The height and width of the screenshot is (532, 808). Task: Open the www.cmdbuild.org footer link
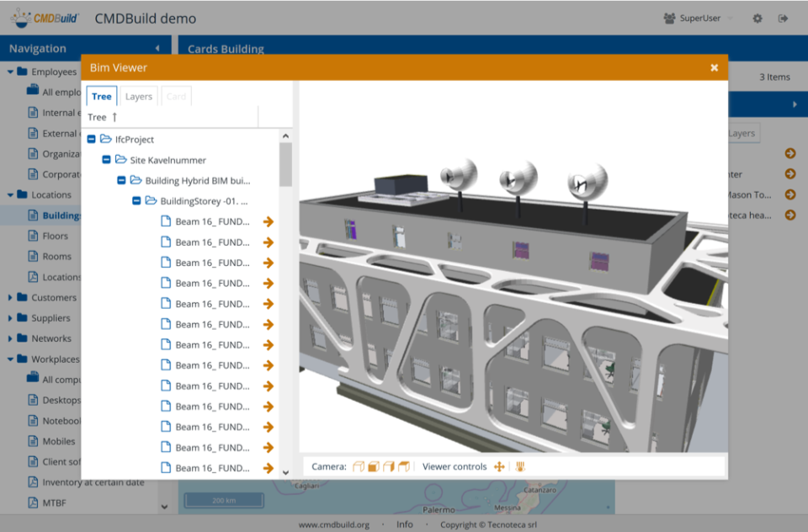tap(334, 524)
